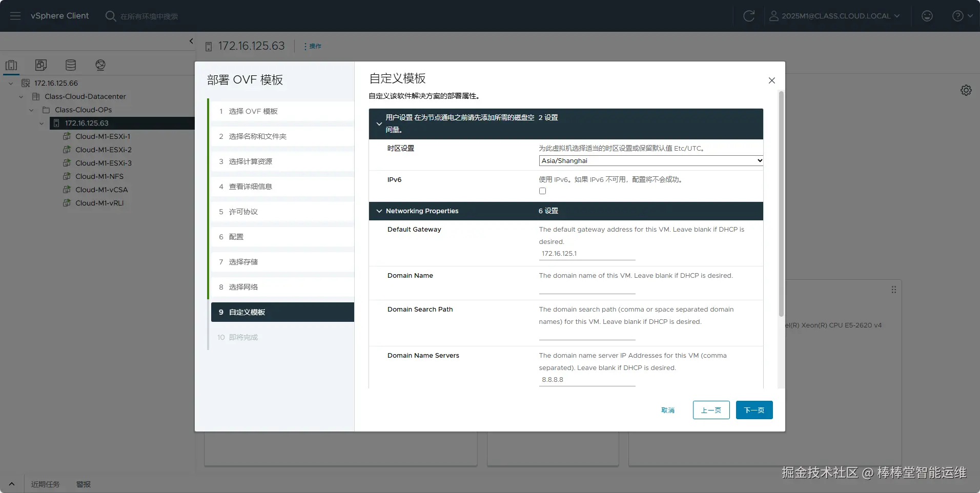The width and height of the screenshot is (980, 493).
Task: Click the Domain Search Path input field
Action: click(x=587, y=334)
